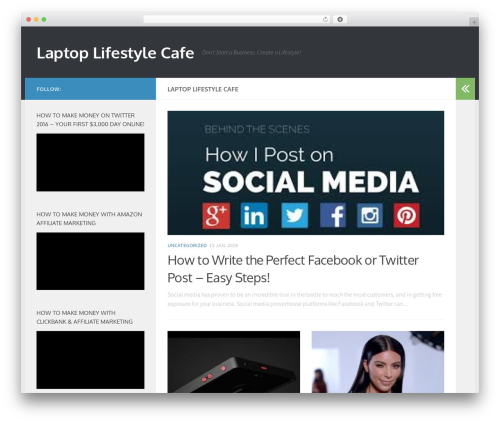The width and height of the screenshot is (500, 423).
Task: Open Amazon Affiliate Marketing sidebar link
Action: [89, 218]
